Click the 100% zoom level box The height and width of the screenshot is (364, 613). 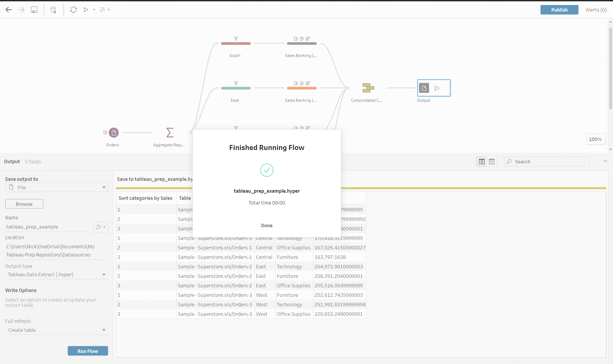[595, 139]
